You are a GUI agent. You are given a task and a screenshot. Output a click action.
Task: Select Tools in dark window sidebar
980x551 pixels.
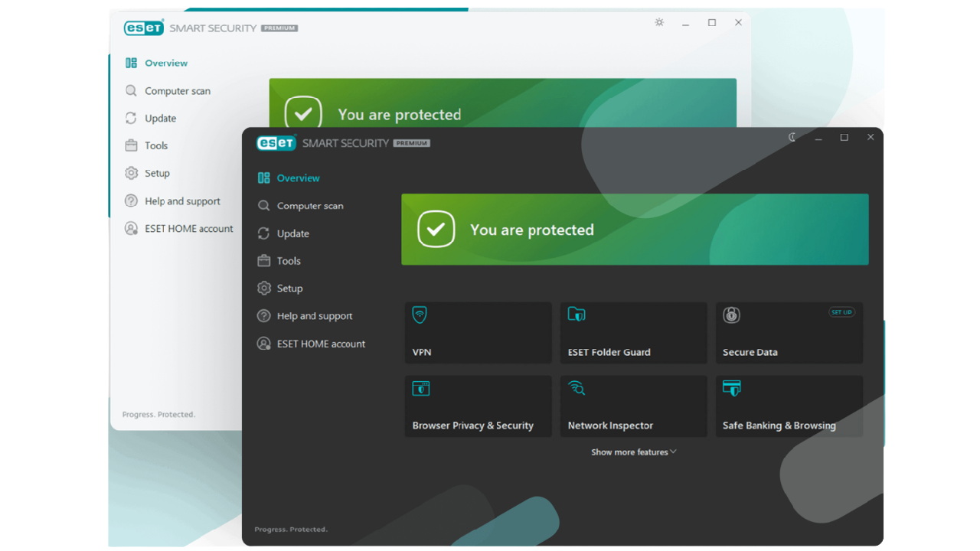click(x=289, y=261)
